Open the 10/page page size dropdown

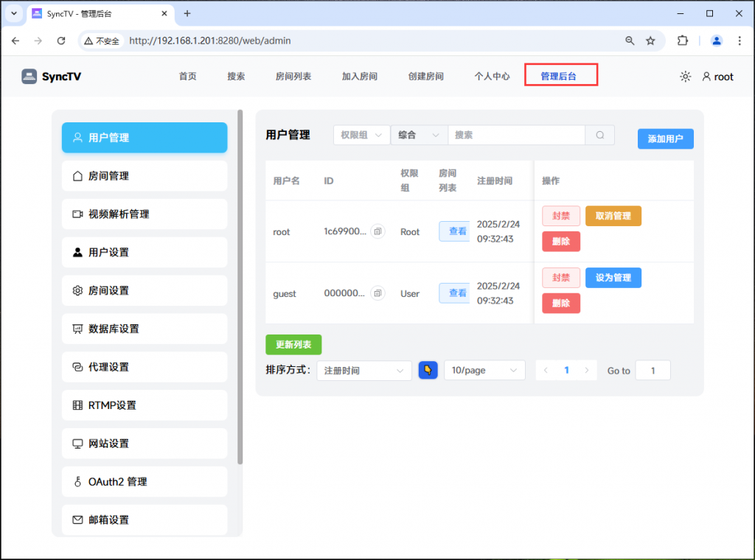(484, 370)
